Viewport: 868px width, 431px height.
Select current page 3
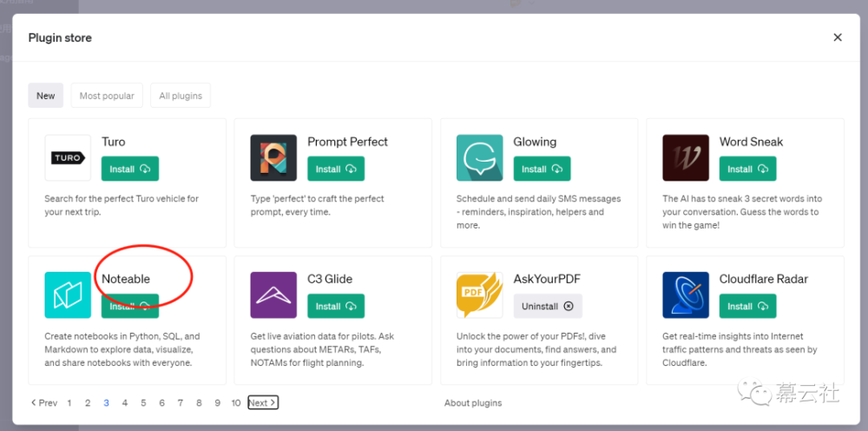106,402
